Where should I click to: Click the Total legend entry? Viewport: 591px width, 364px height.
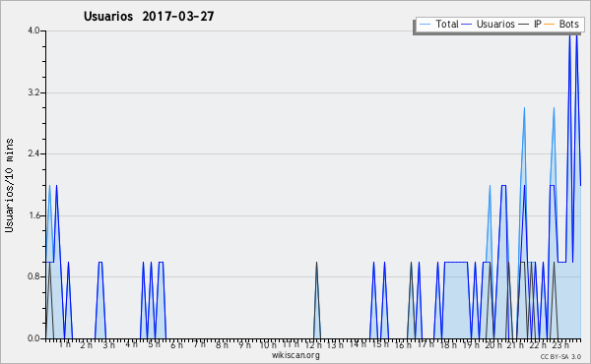(438, 24)
